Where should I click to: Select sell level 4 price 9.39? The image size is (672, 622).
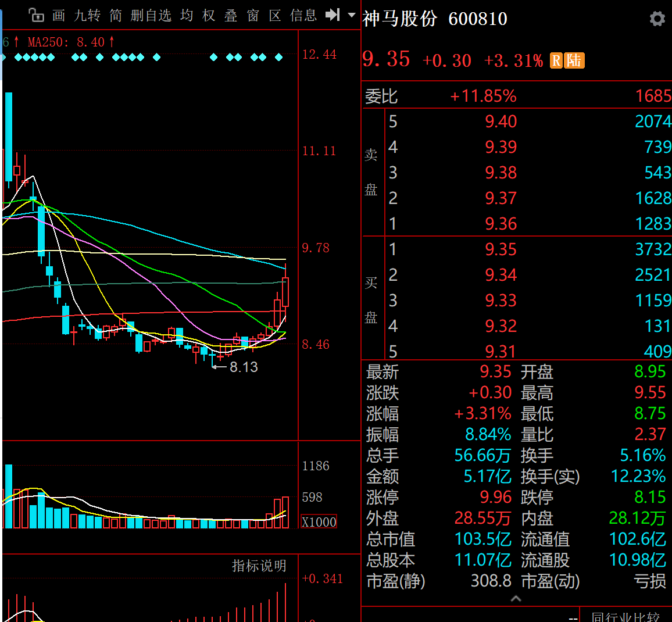501,148
